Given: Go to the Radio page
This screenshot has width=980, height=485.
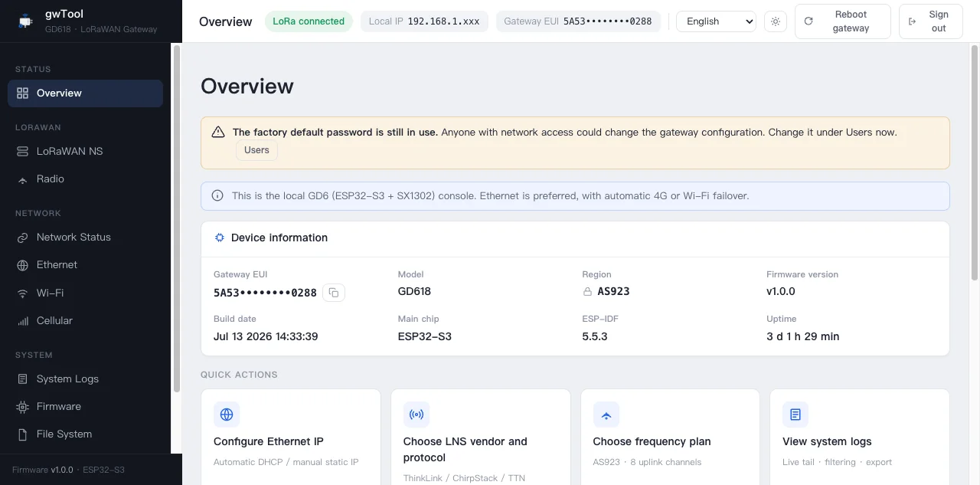Looking at the screenshot, I should coord(85,179).
